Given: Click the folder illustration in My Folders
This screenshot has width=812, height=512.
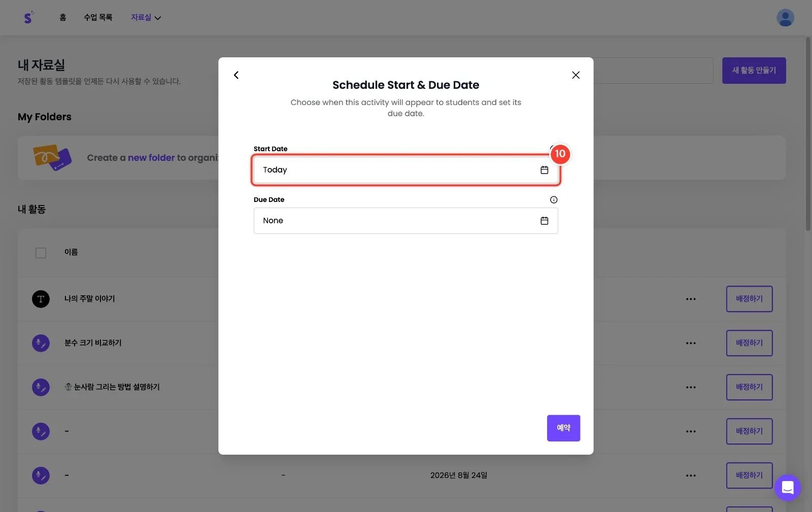Looking at the screenshot, I should (x=52, y=157).
